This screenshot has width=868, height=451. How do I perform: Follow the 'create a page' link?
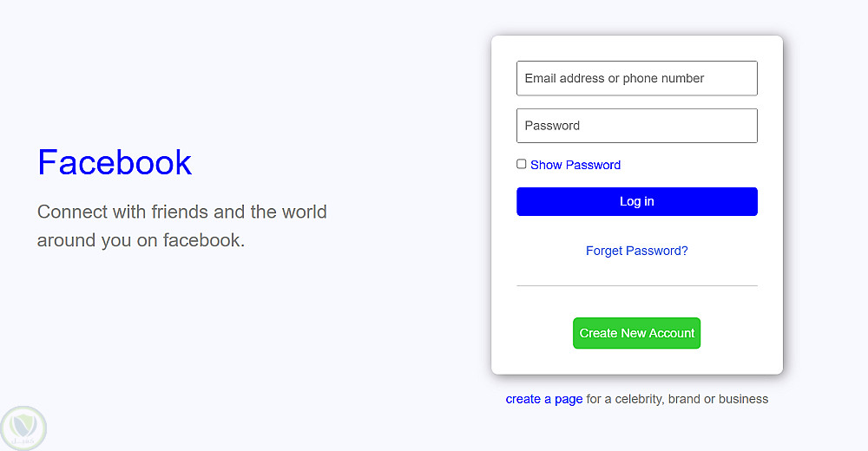(544, 399)
